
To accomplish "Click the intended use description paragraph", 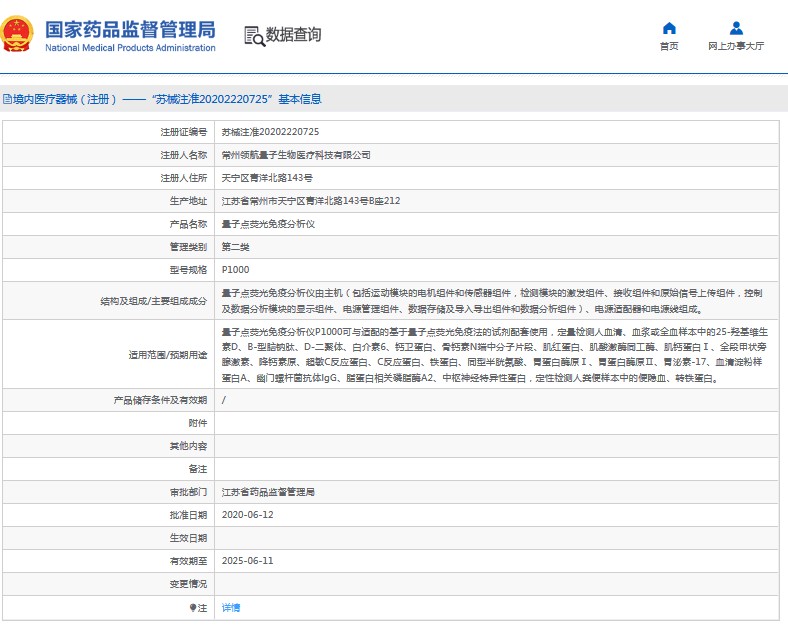I will tap(495, 355).
